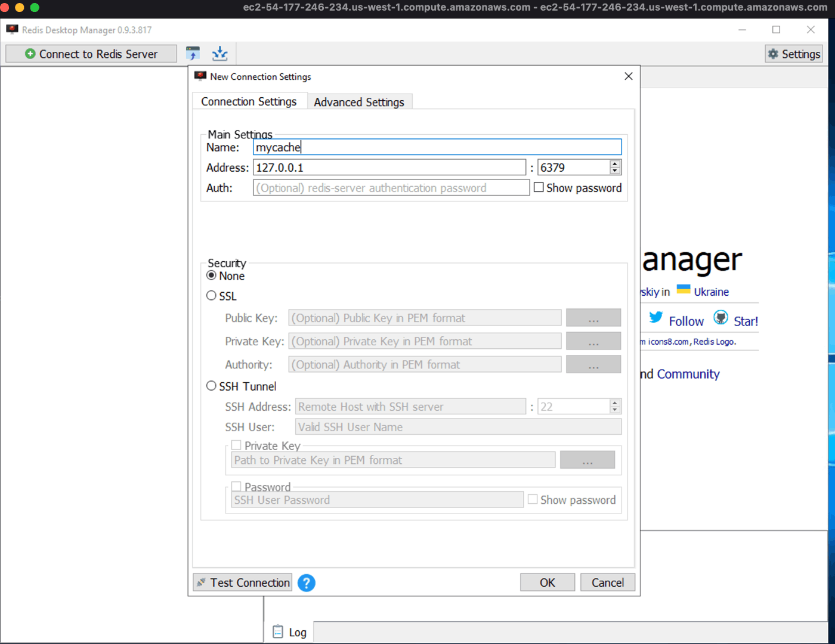Confirm the dialog with OK
The width and height of the screenshot is (835, 644).
548,583
